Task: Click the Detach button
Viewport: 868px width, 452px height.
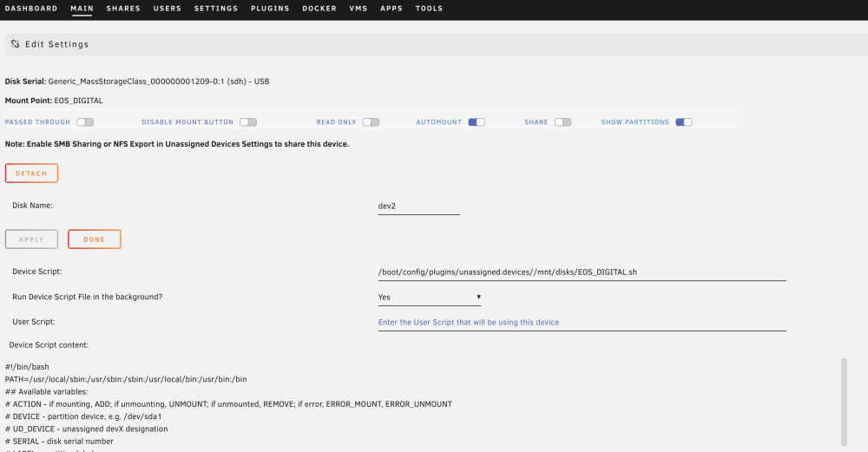Action: pyautogui.click(x=31, y=174)
